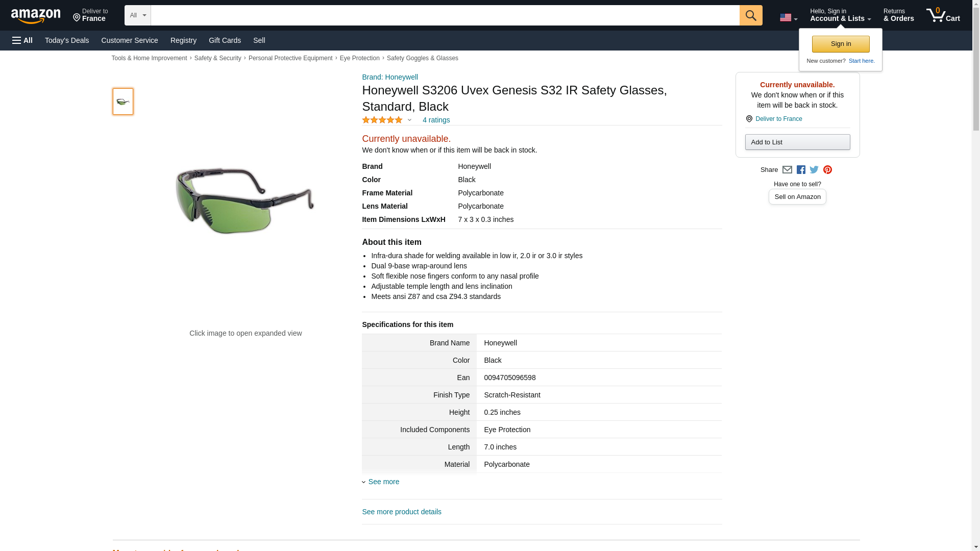Screen dimensions: 980x551
Task: Open the 4 ratings link
Action: (x=436, y=120)
